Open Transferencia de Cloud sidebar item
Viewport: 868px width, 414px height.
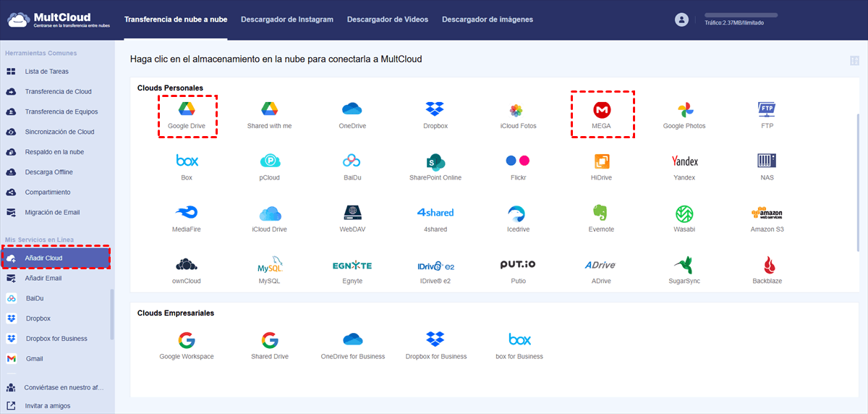pos(57,92)
